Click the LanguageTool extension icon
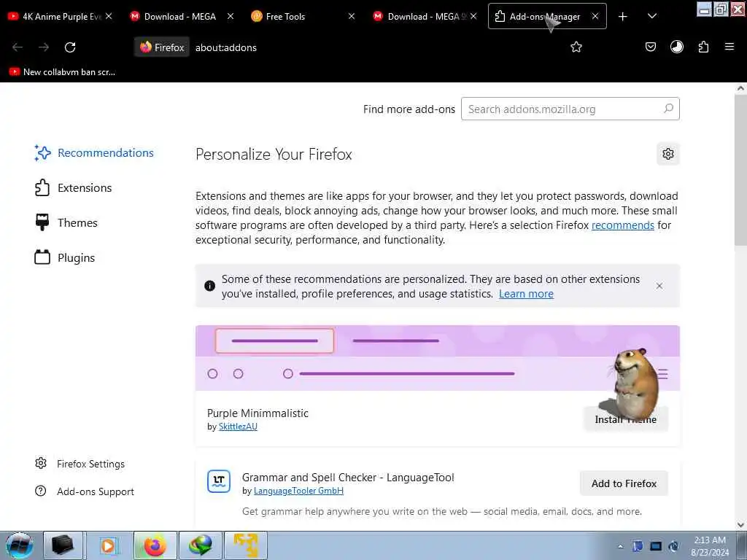747x560 pixels. point(219,481)
